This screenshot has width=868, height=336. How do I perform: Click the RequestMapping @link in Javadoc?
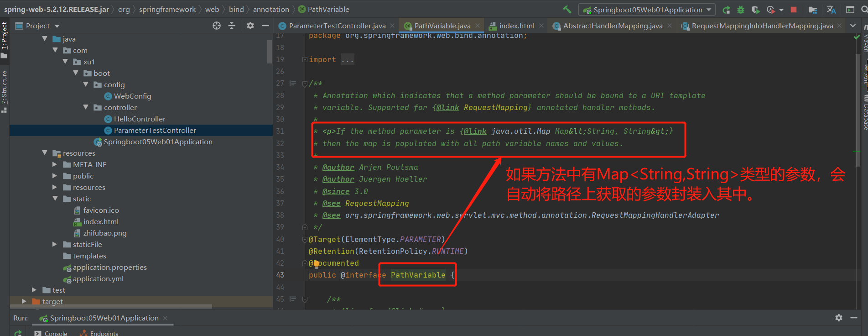[495, 108]
